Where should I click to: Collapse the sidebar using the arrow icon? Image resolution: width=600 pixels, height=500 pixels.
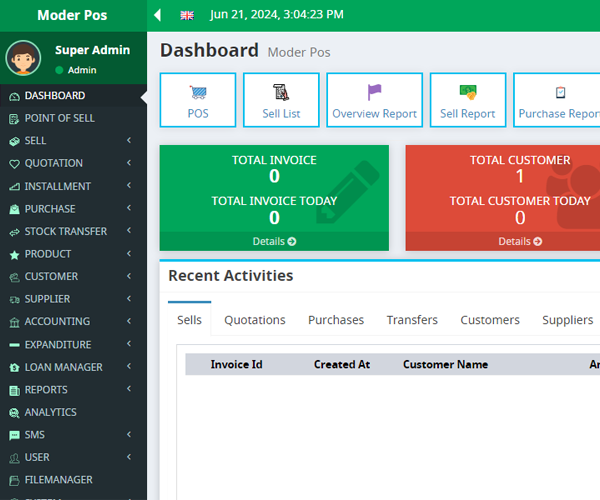(x=157, y=15)
